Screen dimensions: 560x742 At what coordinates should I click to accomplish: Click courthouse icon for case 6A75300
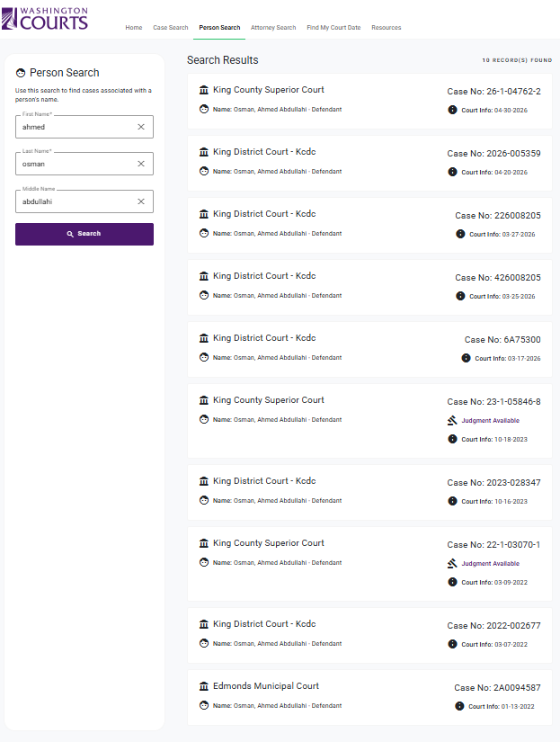(x=204, y=338)
